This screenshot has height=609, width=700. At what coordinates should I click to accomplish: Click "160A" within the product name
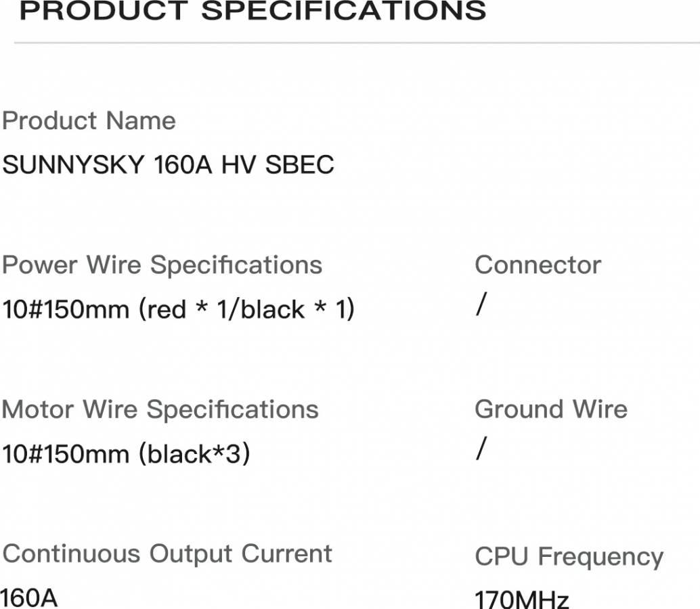[183, 164]
